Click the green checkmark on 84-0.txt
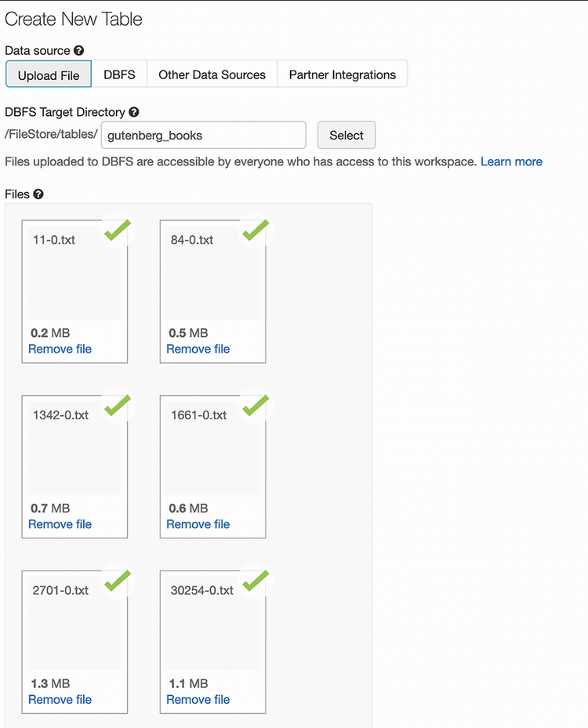This screenshot has height=728, width=588. tap(256, 230)
